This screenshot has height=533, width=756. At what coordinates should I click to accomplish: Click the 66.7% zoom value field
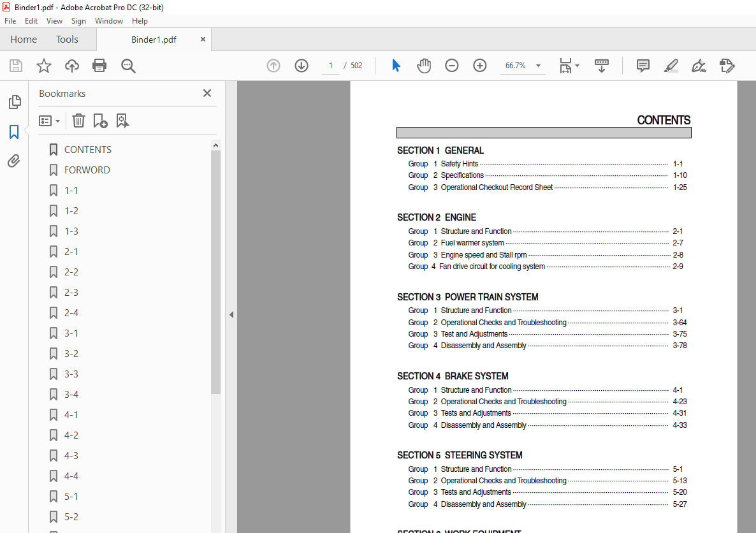(x=516, y=66)
